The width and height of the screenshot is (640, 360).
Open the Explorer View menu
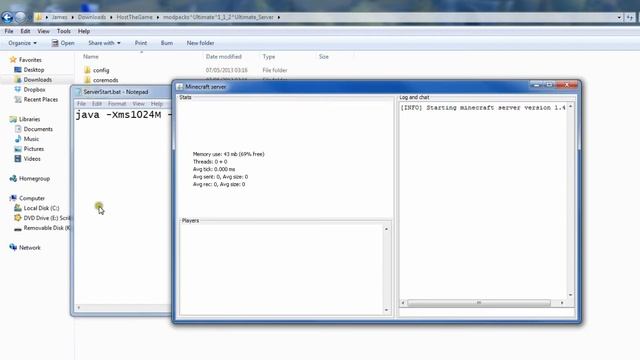[x=43, y=31]
